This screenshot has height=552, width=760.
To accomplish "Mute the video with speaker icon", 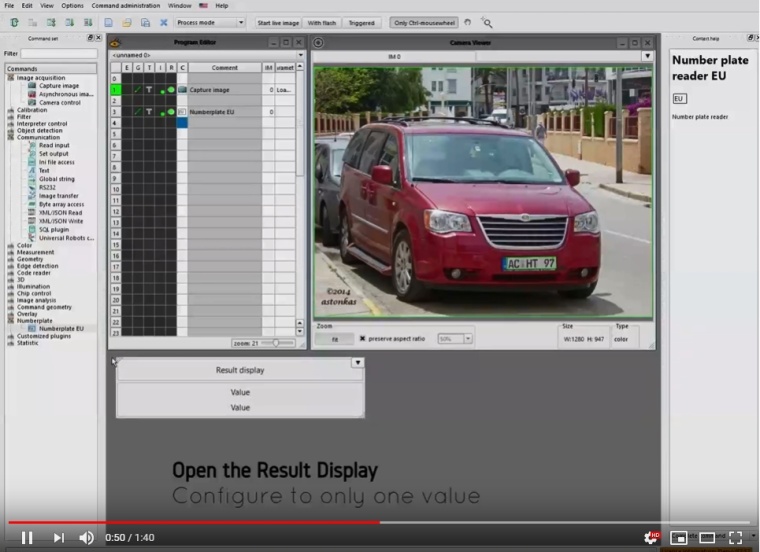I will 87,538.
